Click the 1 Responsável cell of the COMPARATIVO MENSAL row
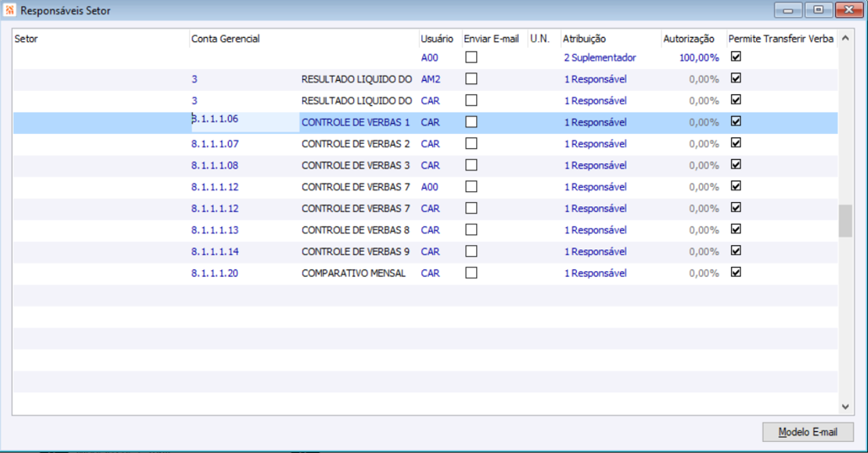868x453 pixels. (x=595, y=274)
